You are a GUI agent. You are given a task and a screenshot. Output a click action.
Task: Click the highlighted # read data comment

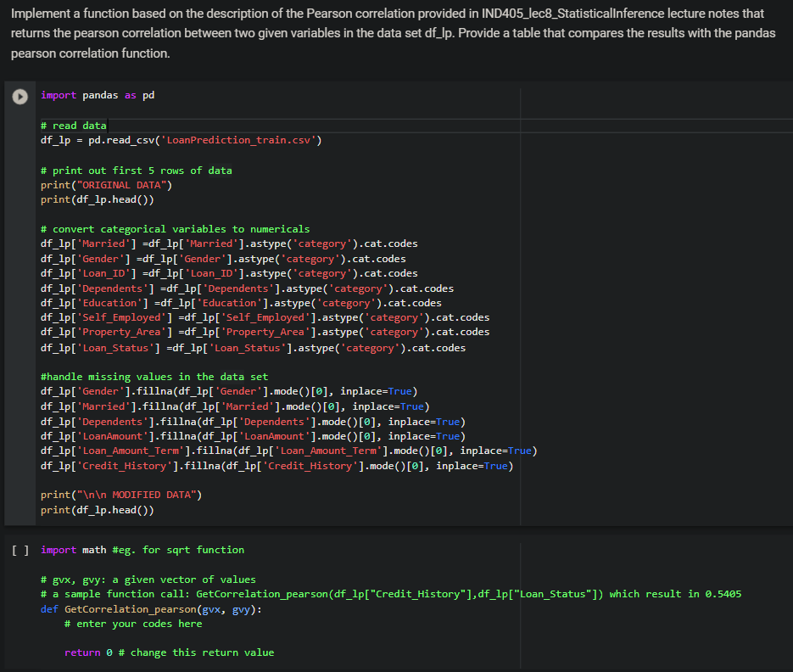pyautogui.click(x=74, y=125)
